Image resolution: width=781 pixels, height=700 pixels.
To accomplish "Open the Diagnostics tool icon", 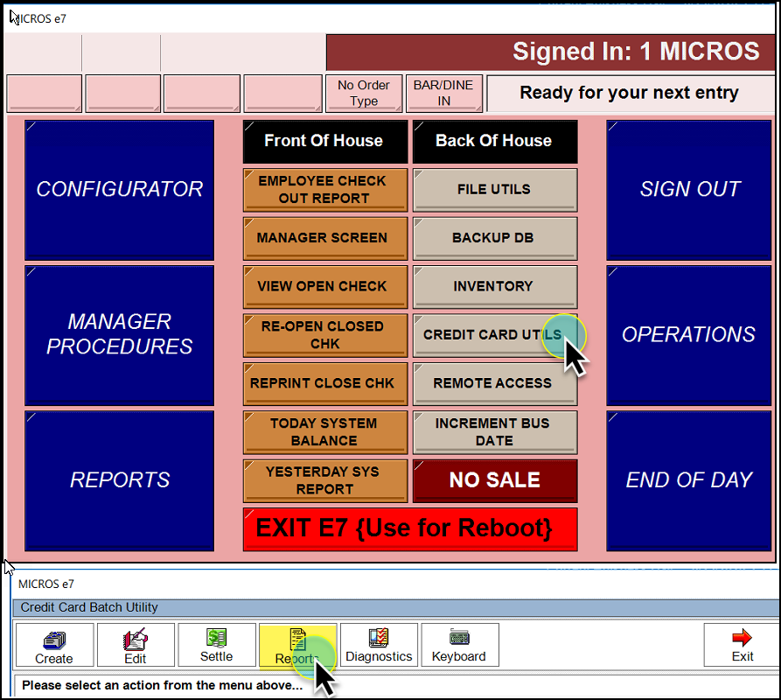I will click(x=379, y=646).
